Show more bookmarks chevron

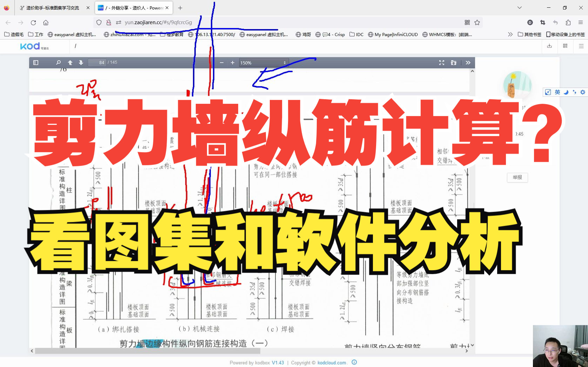tap(510, 34)
